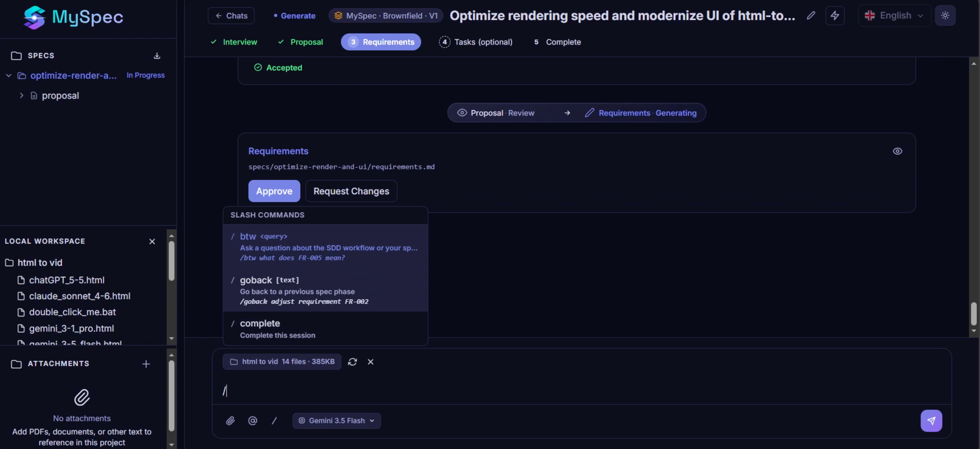Image resolution: width=980 pixels, height=449 pixels.
Task: Click the Requirements · Generating phase label
Action: coord(641,113)
